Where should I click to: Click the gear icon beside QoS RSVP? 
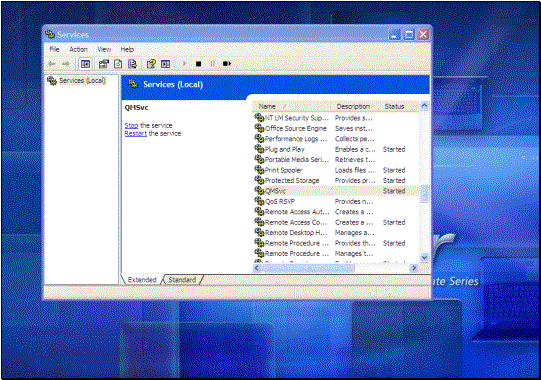click(259, 201)
